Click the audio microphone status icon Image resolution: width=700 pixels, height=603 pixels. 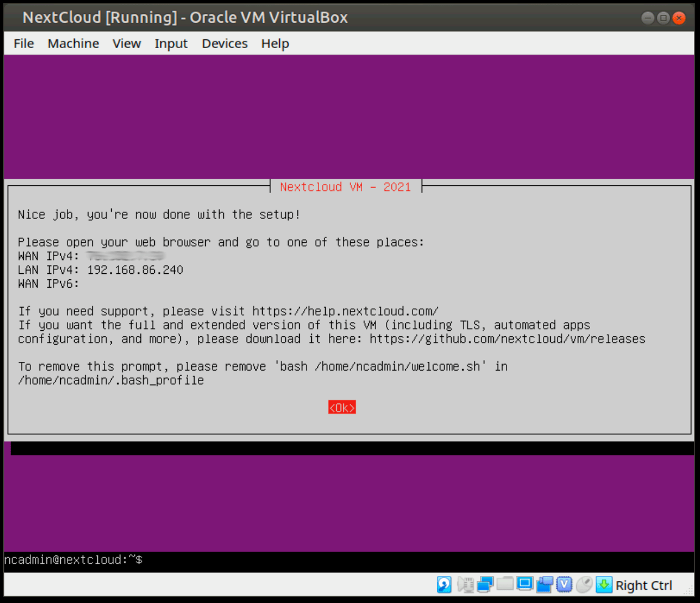click(x=466, y=585)
